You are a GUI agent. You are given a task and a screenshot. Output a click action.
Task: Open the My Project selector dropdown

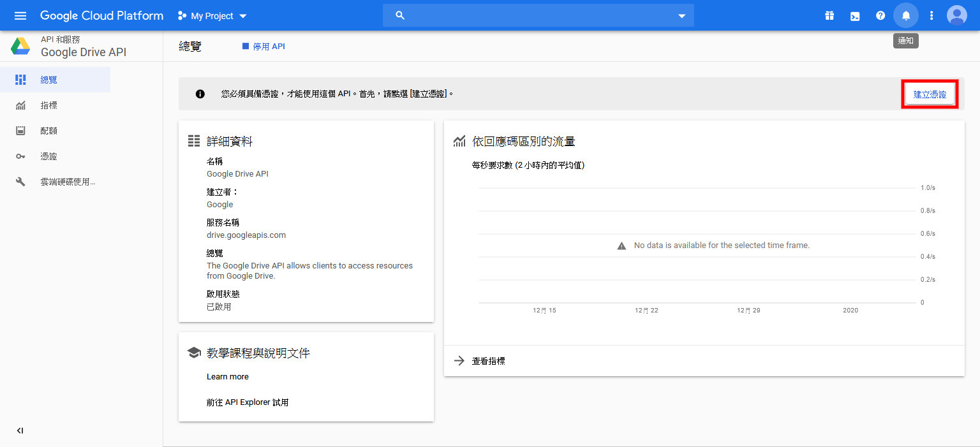[212, 16]
